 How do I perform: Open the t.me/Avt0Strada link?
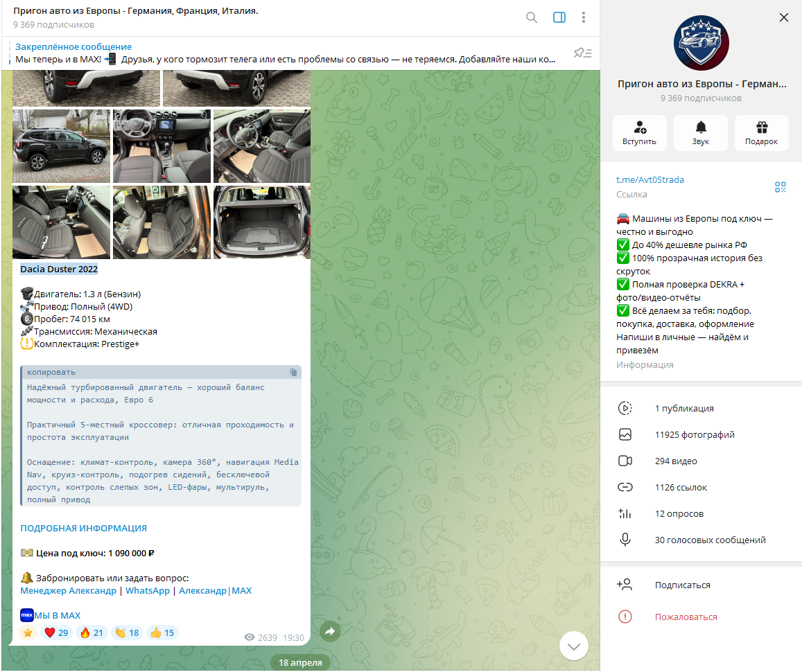650,180
